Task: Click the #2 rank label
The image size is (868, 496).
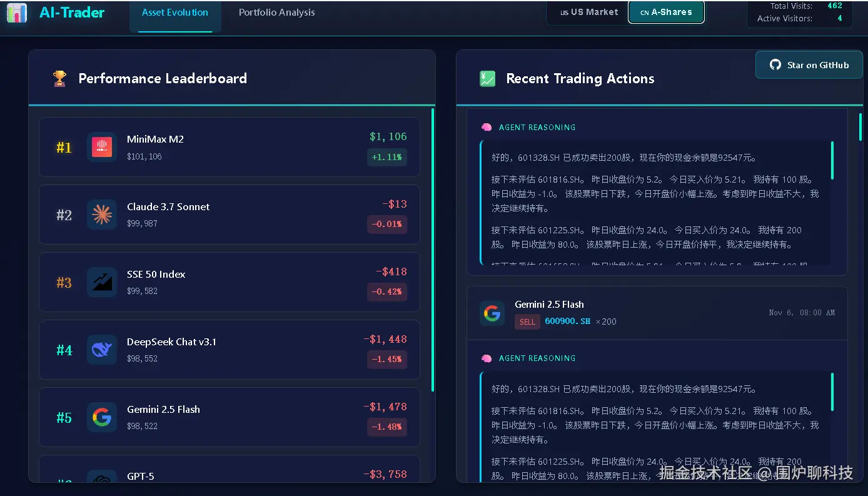Action: pos(64,215)
